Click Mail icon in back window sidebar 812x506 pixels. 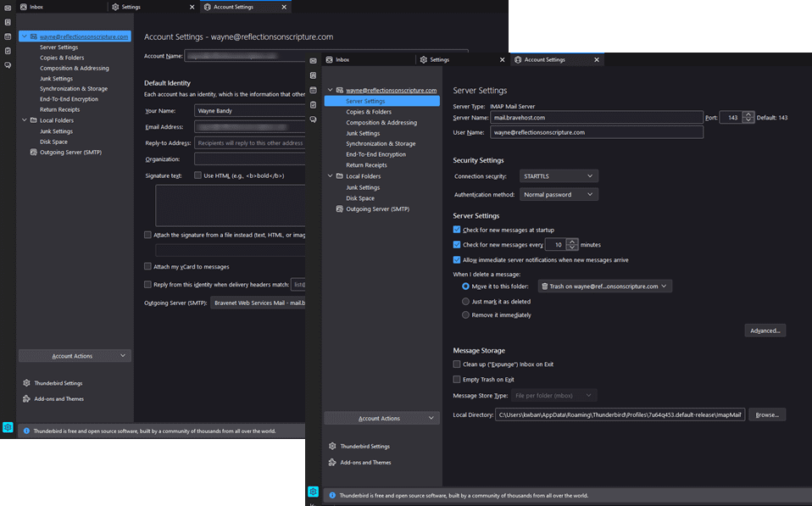(8, 8)
